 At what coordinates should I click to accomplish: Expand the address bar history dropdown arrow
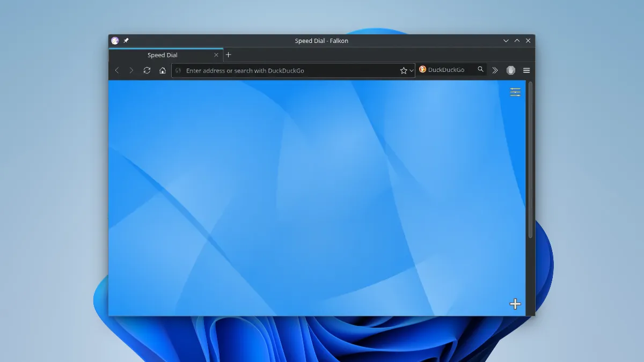tap(412, 70)
